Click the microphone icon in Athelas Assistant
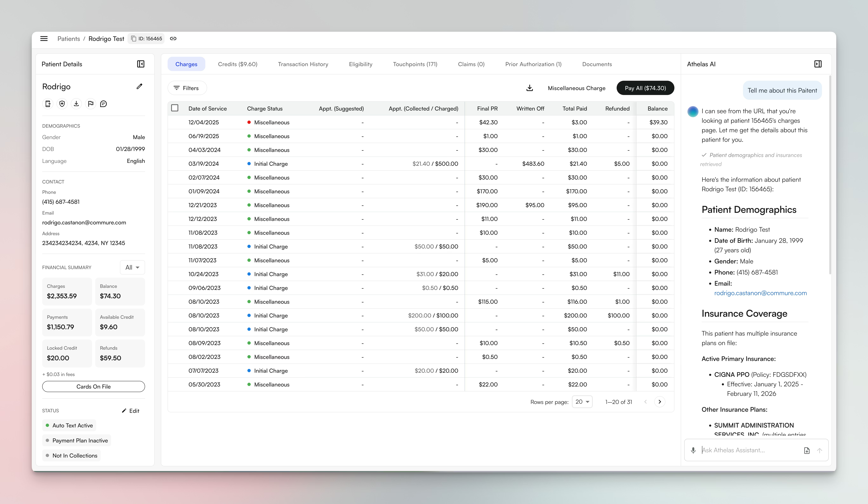Image resolution: width=868 pixels, height=504 pixels. point(693,450)
